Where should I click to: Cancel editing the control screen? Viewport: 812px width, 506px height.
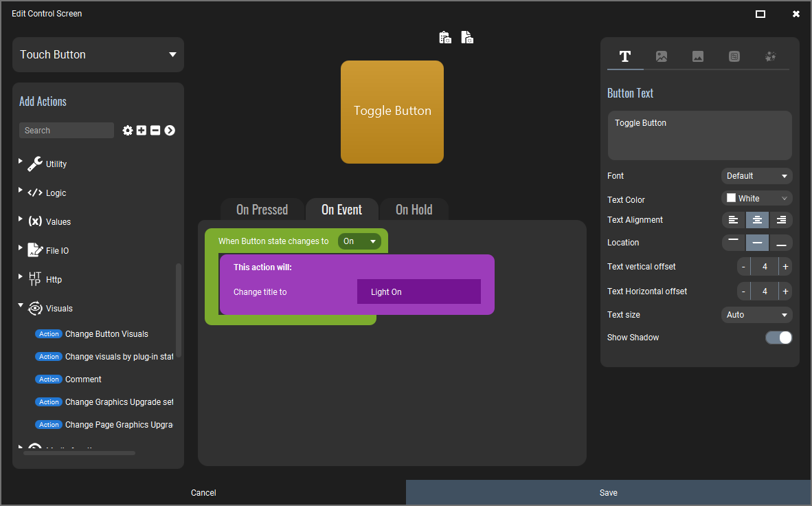[203, 492]
